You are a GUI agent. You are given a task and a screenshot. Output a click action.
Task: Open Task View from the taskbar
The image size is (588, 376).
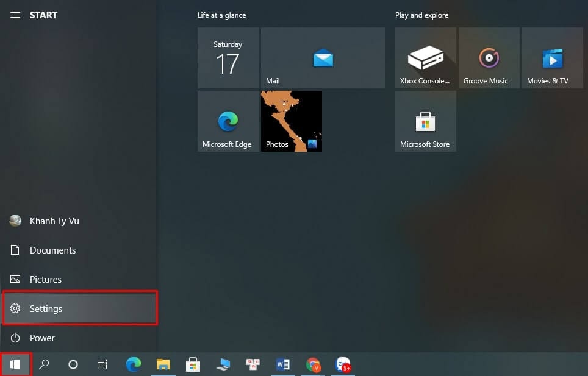click(x=102, y=364)
